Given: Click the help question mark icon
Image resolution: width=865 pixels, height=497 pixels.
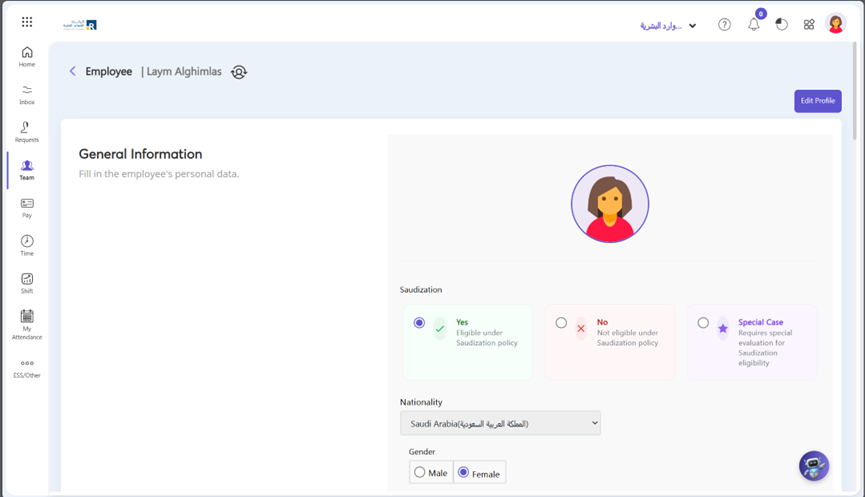Looking at the screenshot, I should [725, 25].
